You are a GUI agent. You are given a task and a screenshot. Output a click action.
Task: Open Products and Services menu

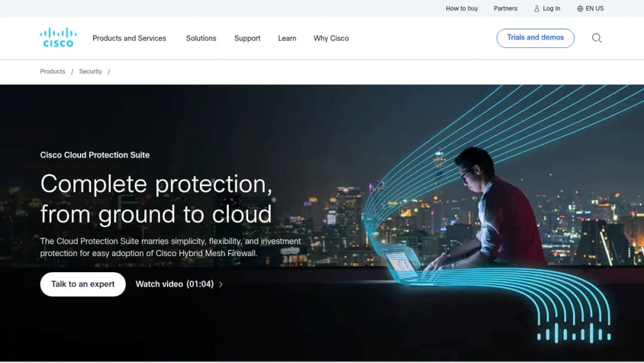point(129,38)
